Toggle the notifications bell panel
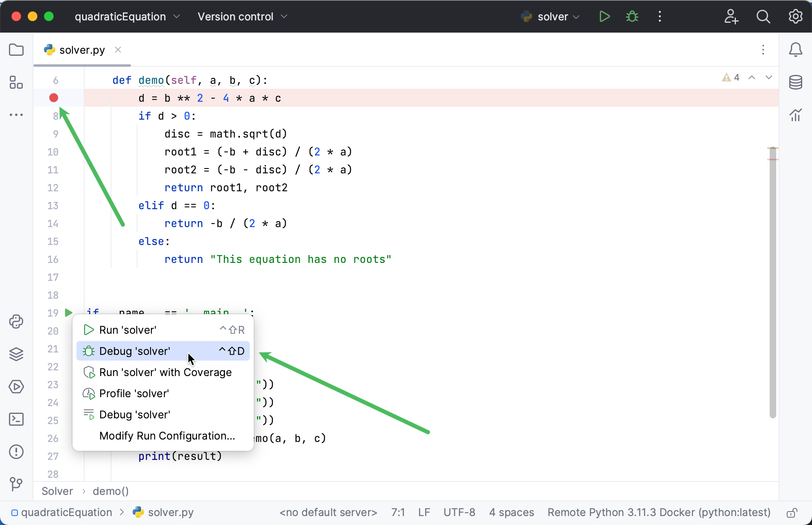Viewport: 812px width, 525px height. click(x=795, y=50)
